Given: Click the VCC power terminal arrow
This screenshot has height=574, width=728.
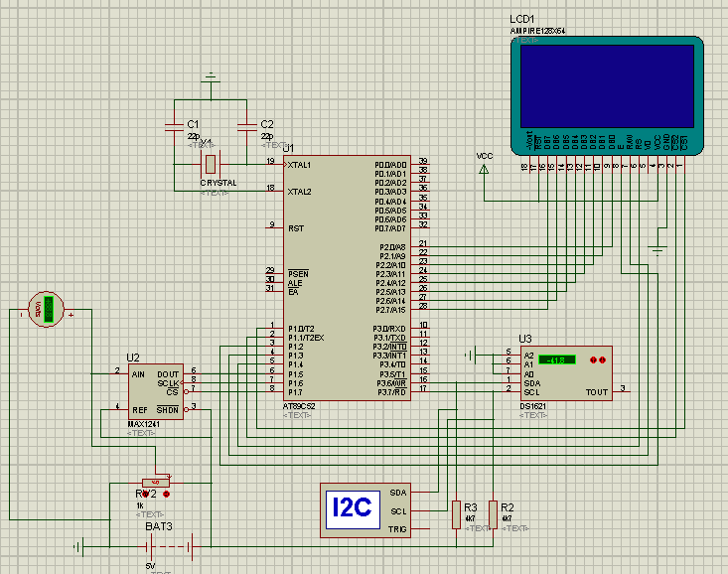Looking at the screenshot, I should (x=484, y=170).
